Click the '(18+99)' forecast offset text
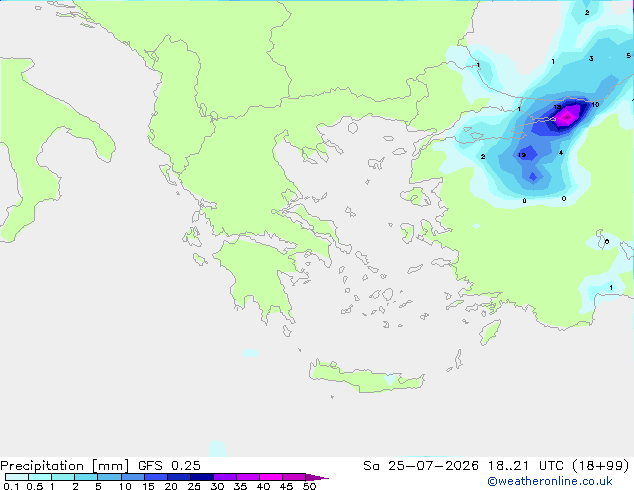Screen dimensions: 634x490 [x=601, y=466]
